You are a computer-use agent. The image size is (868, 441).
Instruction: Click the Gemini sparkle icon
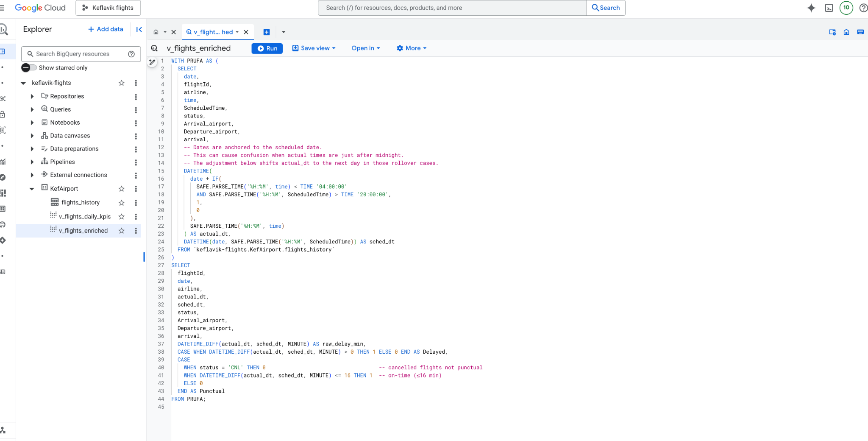[x=811, y=8]
